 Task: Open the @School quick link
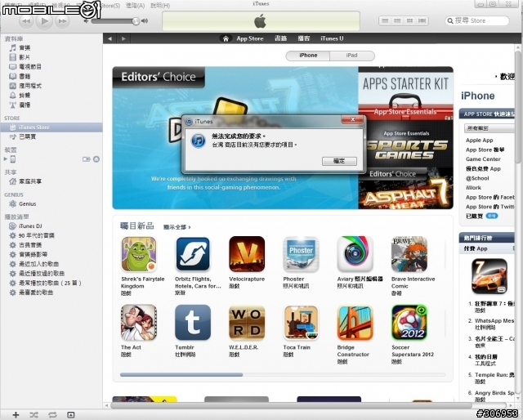tap(477, 178)
